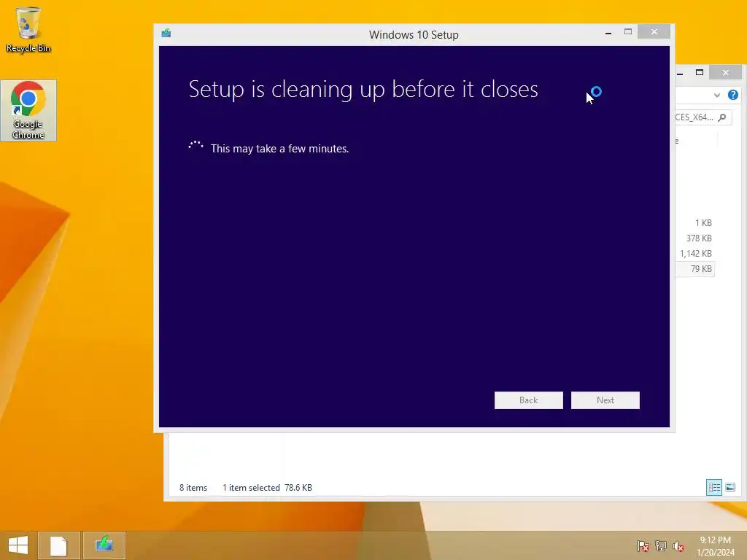Open the clock showing 9:12 PM
Screen dimensions: 747x560
pos(716,546)
